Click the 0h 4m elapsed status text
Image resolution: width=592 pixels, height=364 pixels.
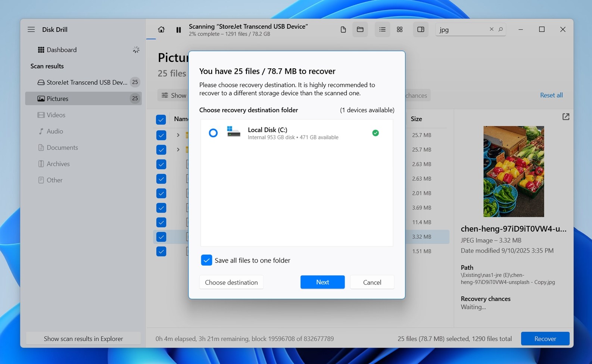click(244, 339)
